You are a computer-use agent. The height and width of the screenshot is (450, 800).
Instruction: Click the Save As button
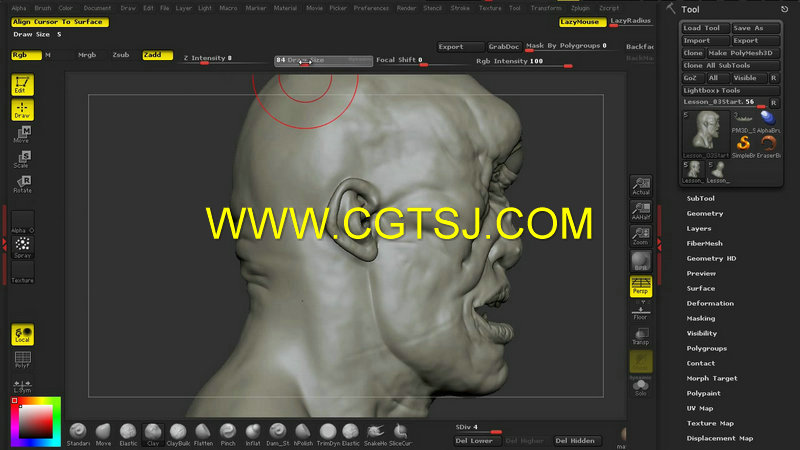756,28
